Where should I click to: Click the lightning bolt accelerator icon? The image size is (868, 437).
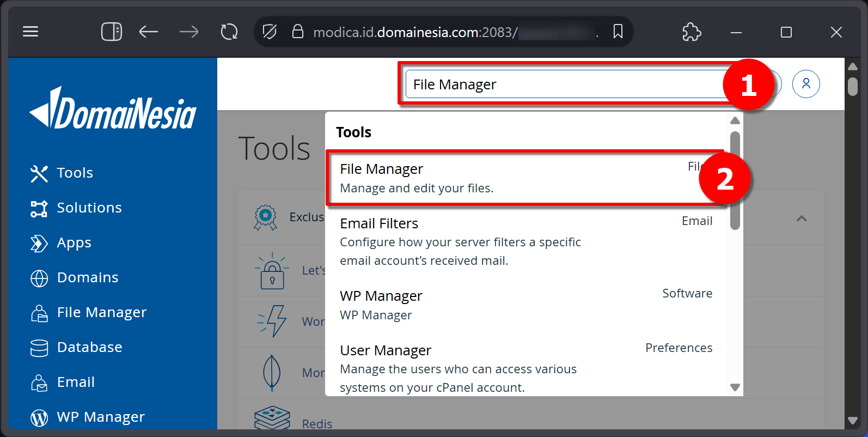click(272, 321)
